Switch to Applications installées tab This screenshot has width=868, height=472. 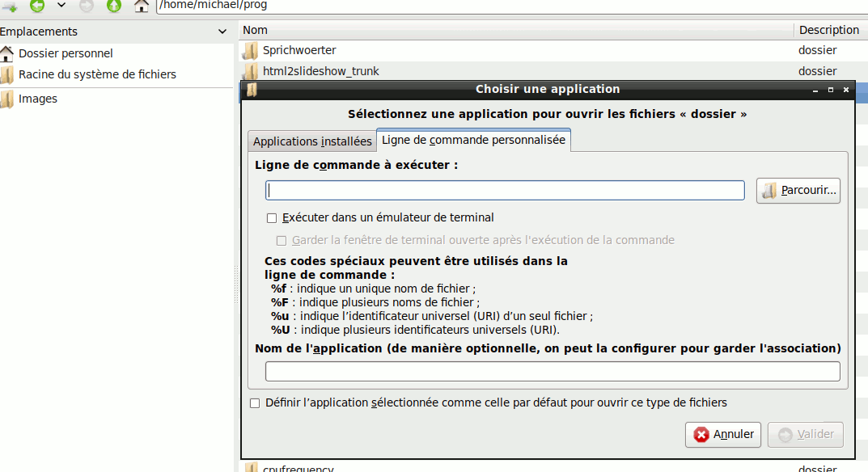312,141
